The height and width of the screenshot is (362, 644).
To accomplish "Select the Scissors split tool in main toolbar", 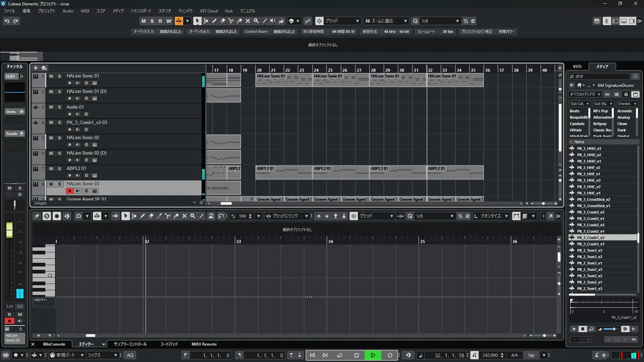I will pos(231,21).
